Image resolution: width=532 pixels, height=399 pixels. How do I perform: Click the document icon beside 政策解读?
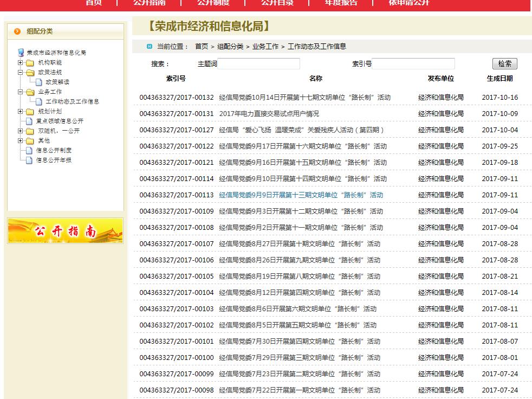39,82
